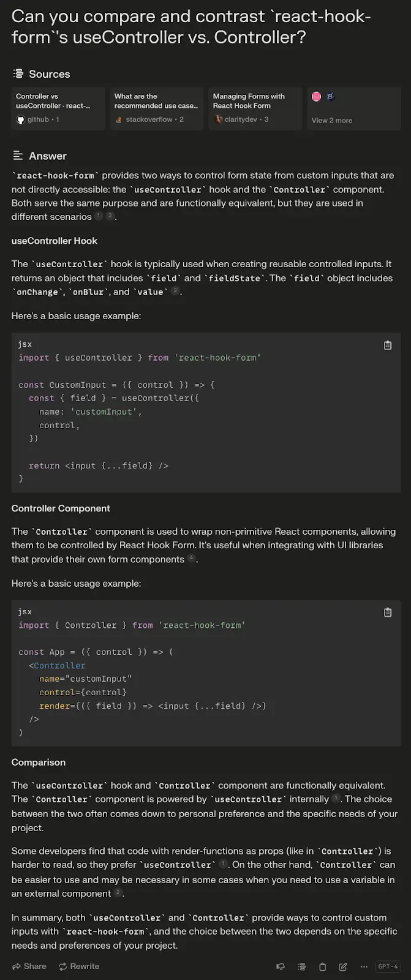Click citation 4 in Controller Component paragraph
The width and height of the screenshot is (411, 980).
[x=192, y=559]
